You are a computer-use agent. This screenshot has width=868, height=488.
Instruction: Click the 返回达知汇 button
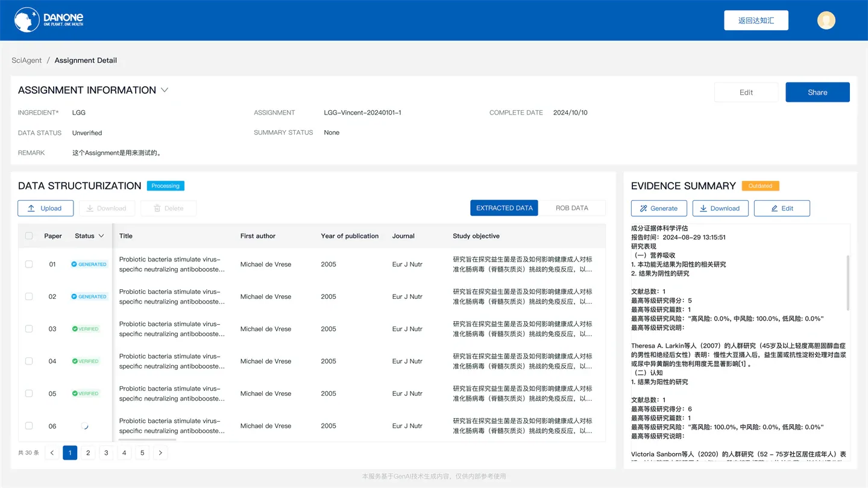[756, 20]
